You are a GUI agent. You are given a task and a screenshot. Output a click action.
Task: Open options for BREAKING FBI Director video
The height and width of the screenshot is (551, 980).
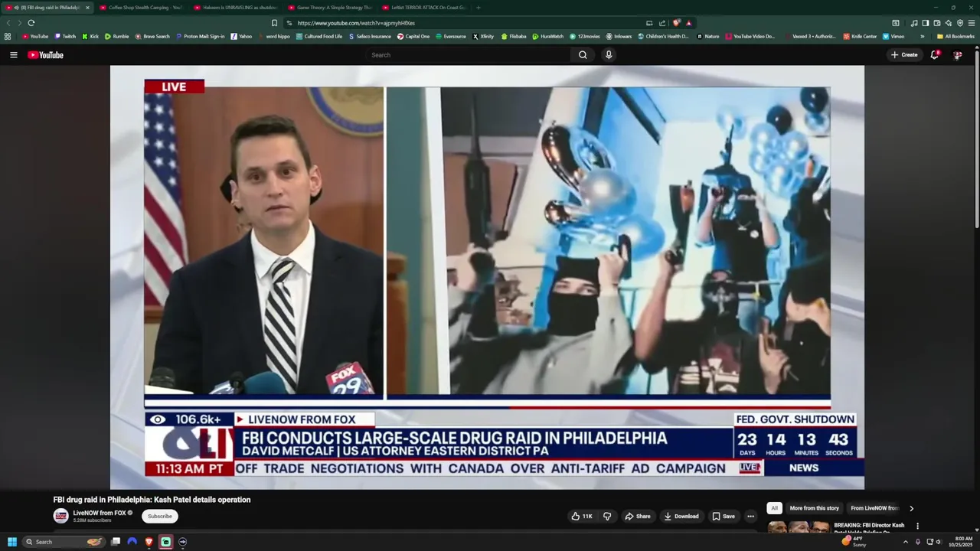pos(917,526)
